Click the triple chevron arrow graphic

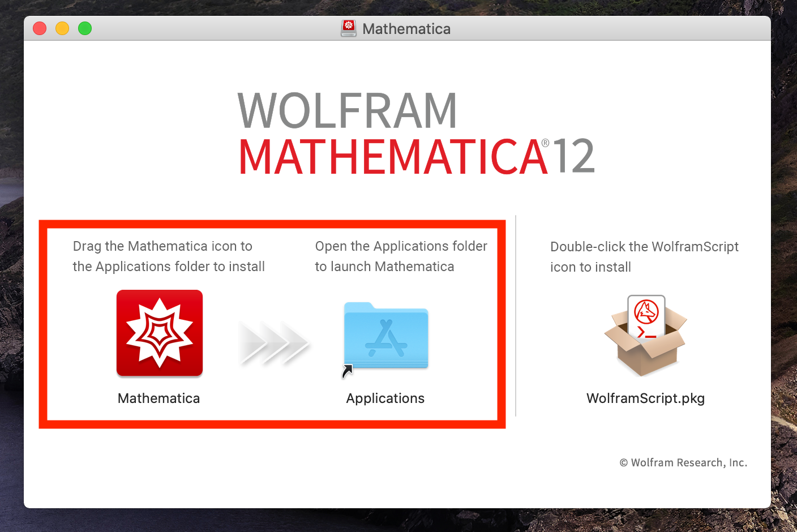(273, 342)
